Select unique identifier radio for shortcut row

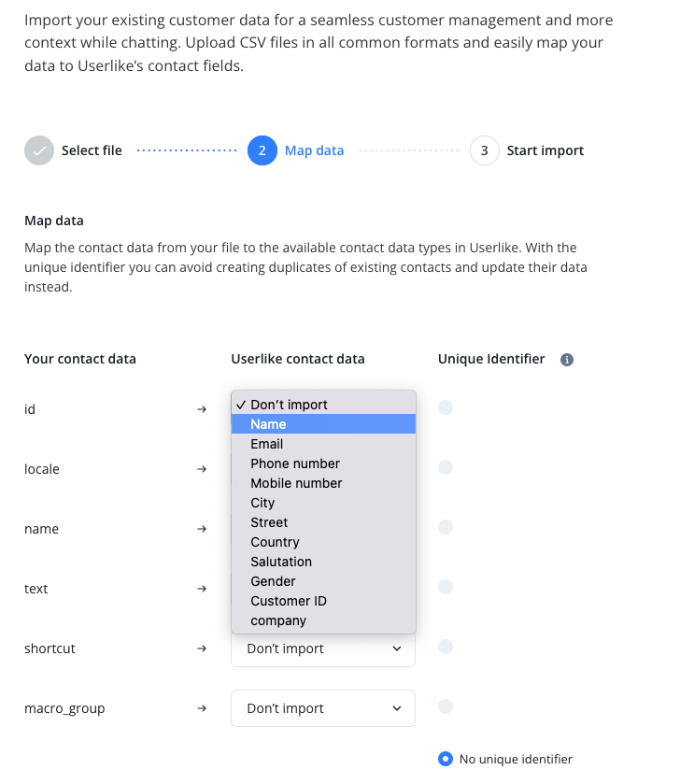click(x=446, y=647)
